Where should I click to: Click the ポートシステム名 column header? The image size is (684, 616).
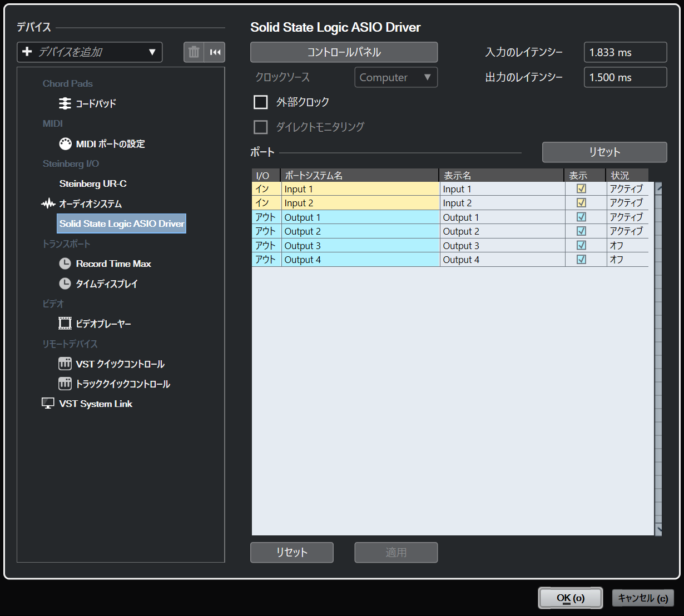point(360,175)
